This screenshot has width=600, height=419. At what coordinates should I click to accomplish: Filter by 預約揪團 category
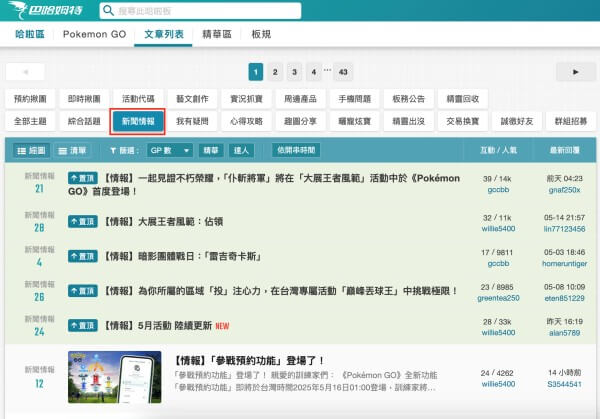[x=30, y=99]
